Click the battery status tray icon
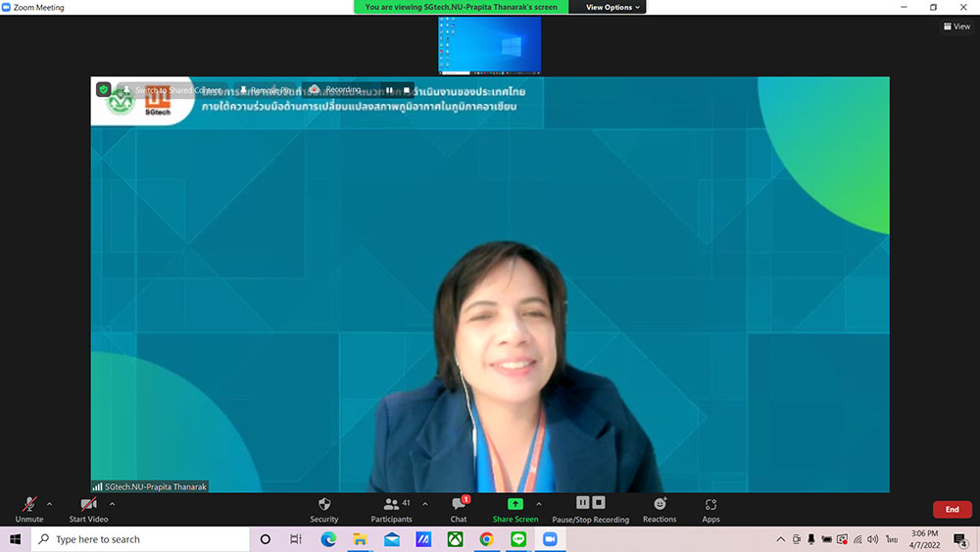 point(827,539)
